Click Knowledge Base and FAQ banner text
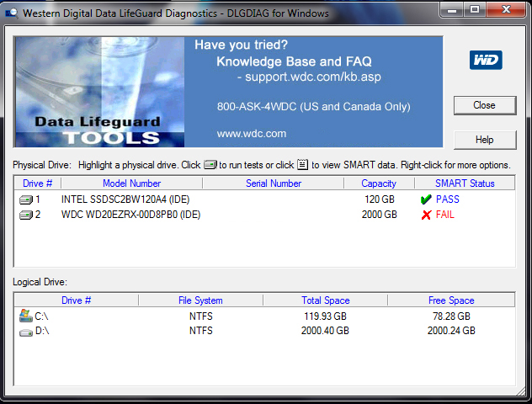Viewport: 532px width, 404px height. (294, 61)
